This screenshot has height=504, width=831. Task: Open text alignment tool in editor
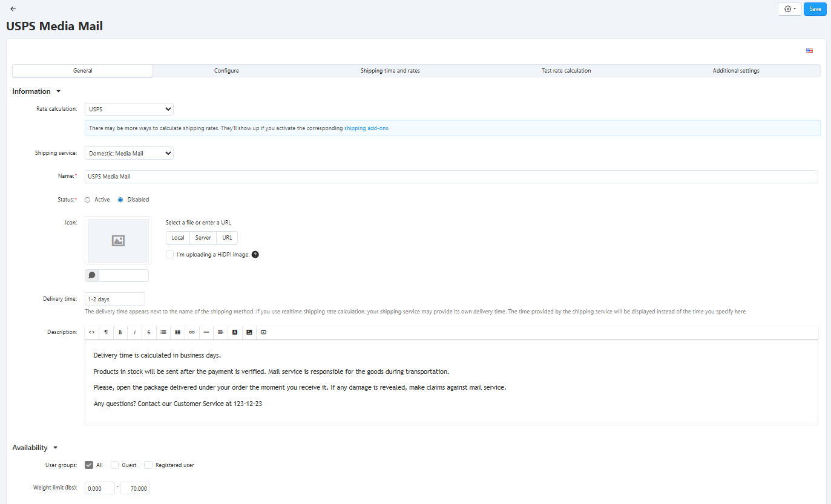[x=220, y=332]
